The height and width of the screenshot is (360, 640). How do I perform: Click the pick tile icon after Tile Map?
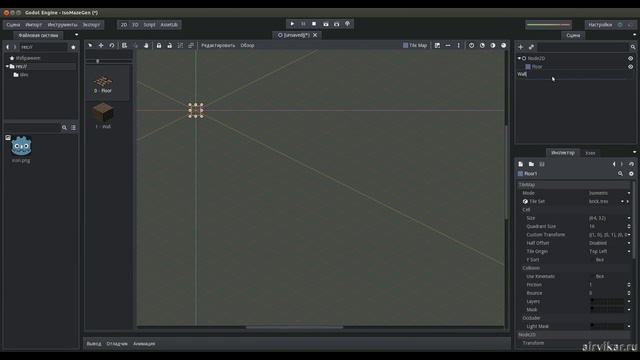point(437,45)
